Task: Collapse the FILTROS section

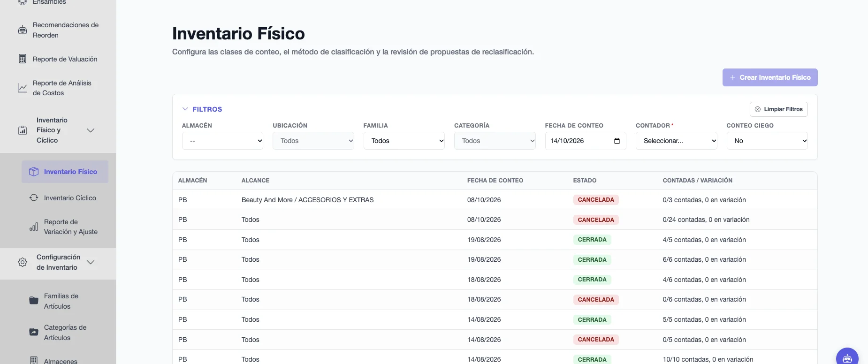Action: point(202,109)
